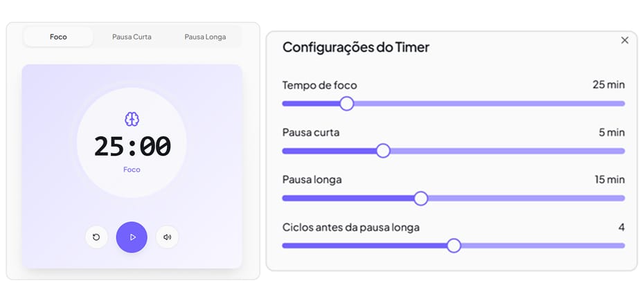
Task: Click the reset timer icon
Action: coord(96,237)
